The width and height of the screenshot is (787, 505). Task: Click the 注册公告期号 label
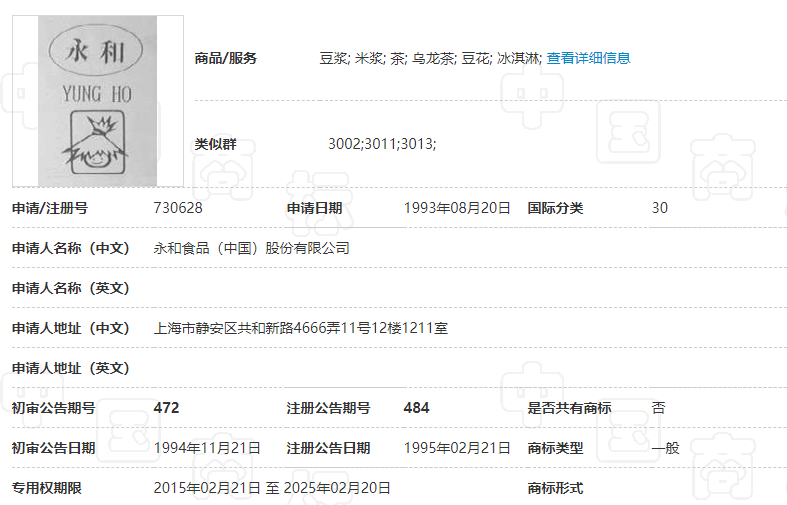point(328,408)
